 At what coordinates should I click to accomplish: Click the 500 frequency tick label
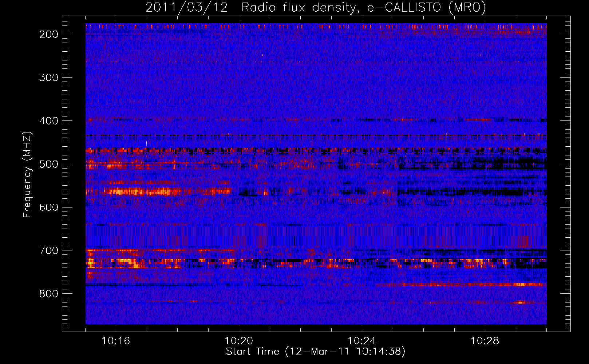[49, 164]
